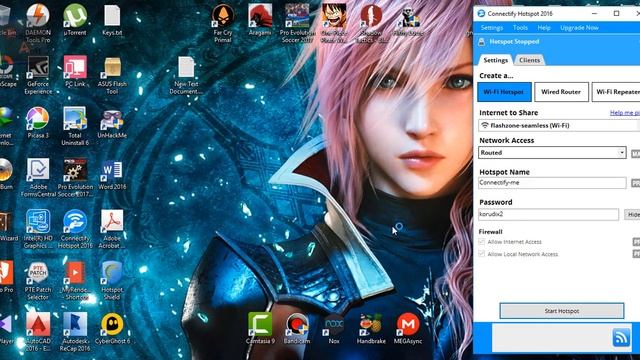Open the AutoCAD 2016 shortcut
Viewport: 640px width, 360px height.
(38, 332)
